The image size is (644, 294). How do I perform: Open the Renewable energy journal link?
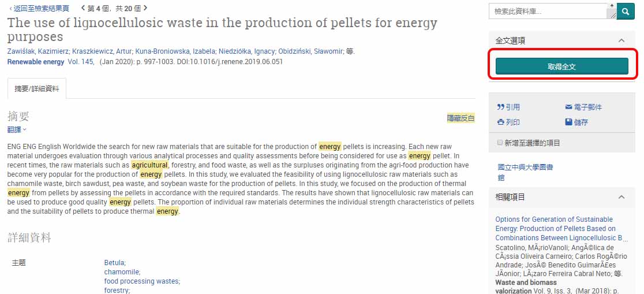(36, 62)
